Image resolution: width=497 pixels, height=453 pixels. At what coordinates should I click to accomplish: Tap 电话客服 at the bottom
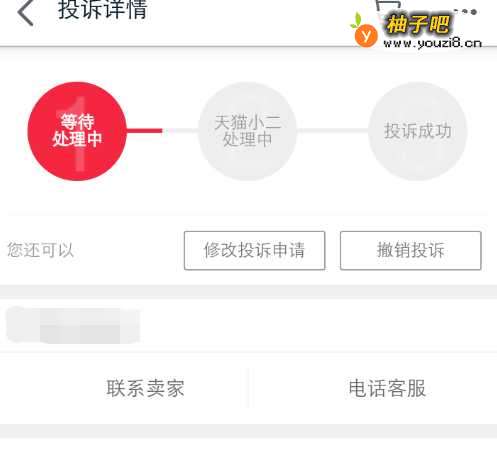(x=387, y=388)
